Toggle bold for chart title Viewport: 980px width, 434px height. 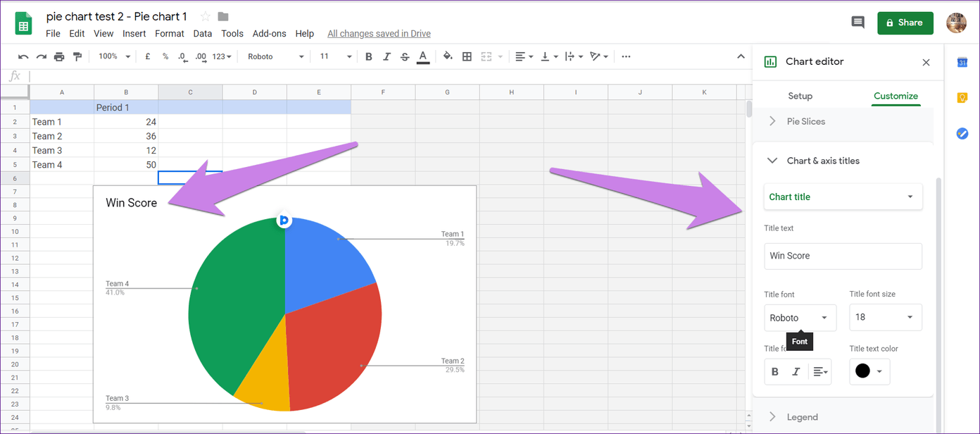click(x=775, y=371)
